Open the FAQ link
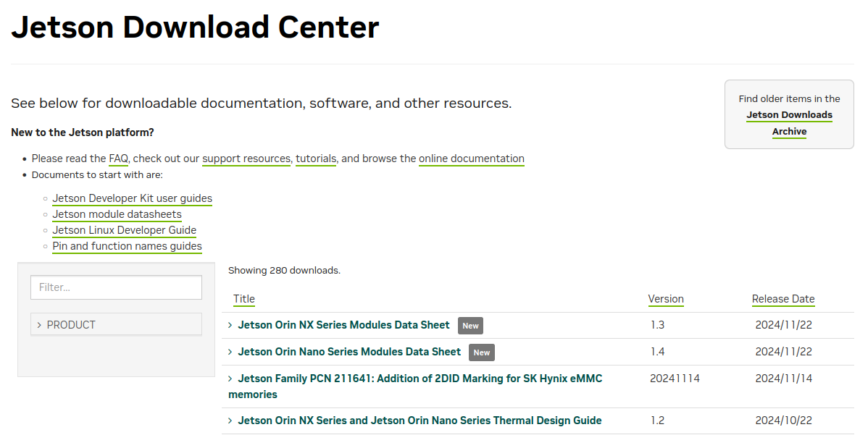Image resolution: width=868 pixels, height=435 pixels. pyautogui.click(x=118, y=159)
